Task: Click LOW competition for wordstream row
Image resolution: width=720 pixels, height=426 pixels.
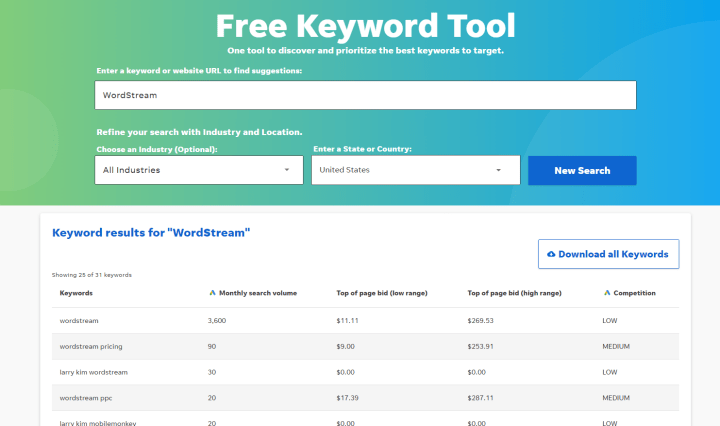Action: tap(610, 320)
